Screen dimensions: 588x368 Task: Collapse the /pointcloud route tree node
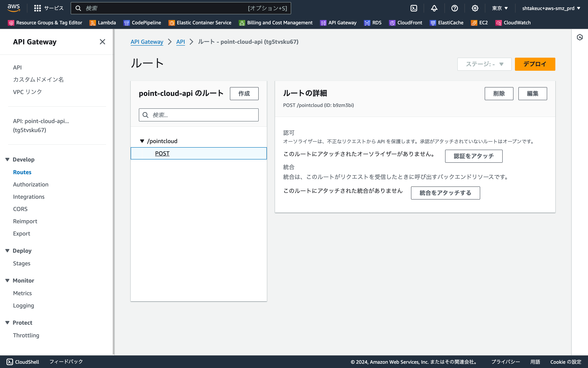[142, 141]
